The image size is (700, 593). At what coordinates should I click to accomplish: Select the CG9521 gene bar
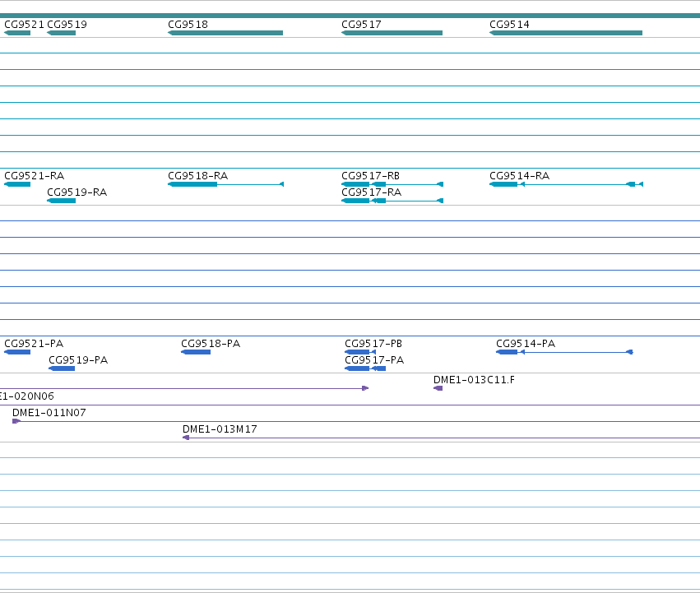click(17, 33)
